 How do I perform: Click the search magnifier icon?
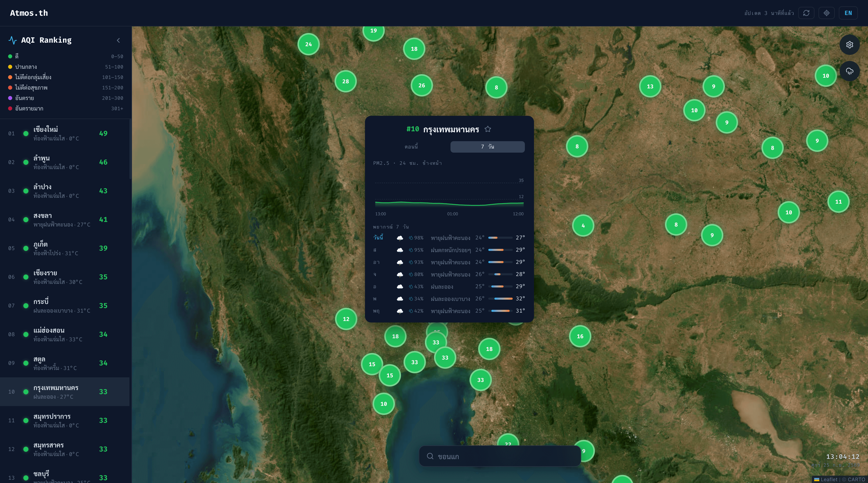pos(430,456)
